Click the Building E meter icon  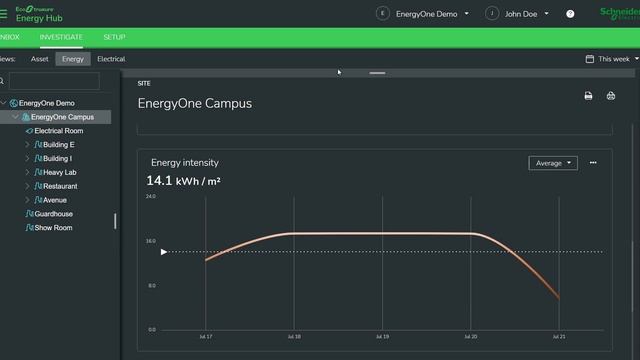(38, 144)
